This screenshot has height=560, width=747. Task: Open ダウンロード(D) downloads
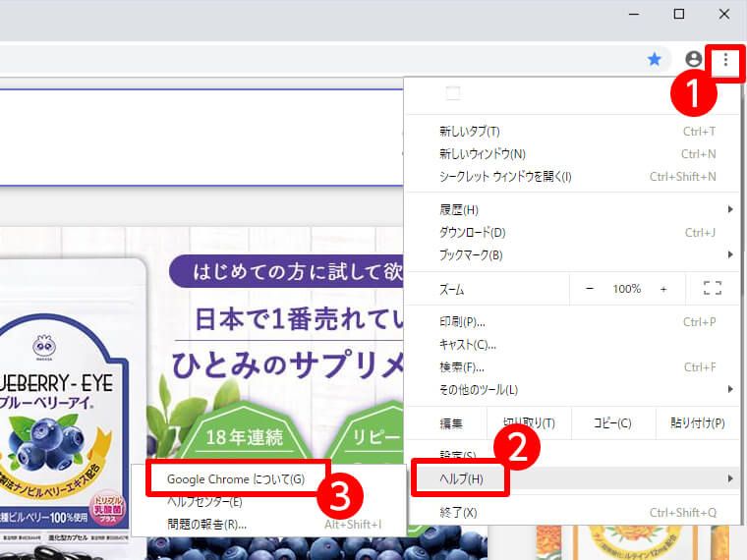tap(472, 232)
